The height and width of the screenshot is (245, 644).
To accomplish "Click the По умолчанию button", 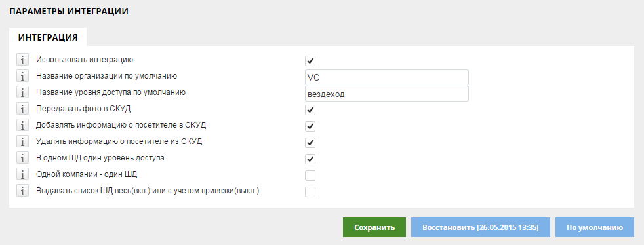I will 595,227.
